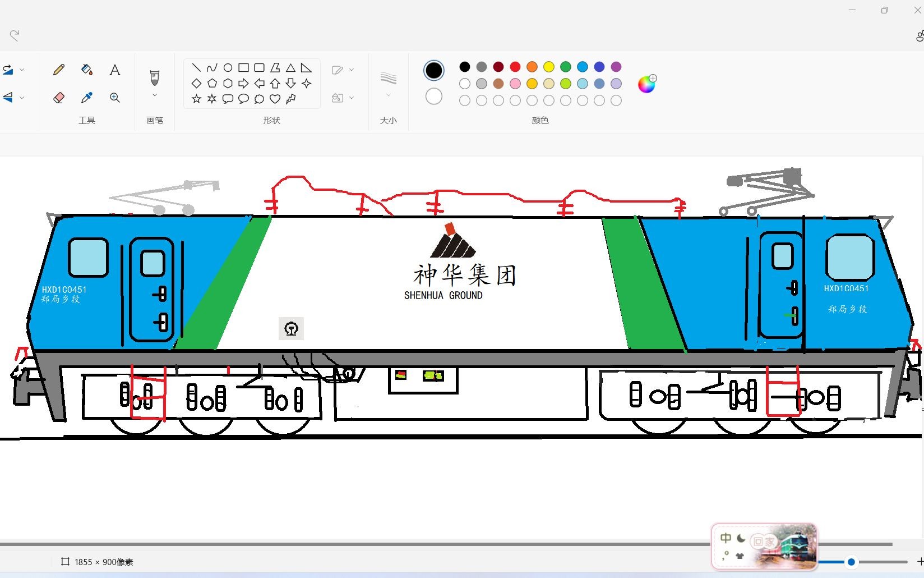Select the Down arrow shape
This screenshot has height=578, width=924.
click(x=290, y=84)
